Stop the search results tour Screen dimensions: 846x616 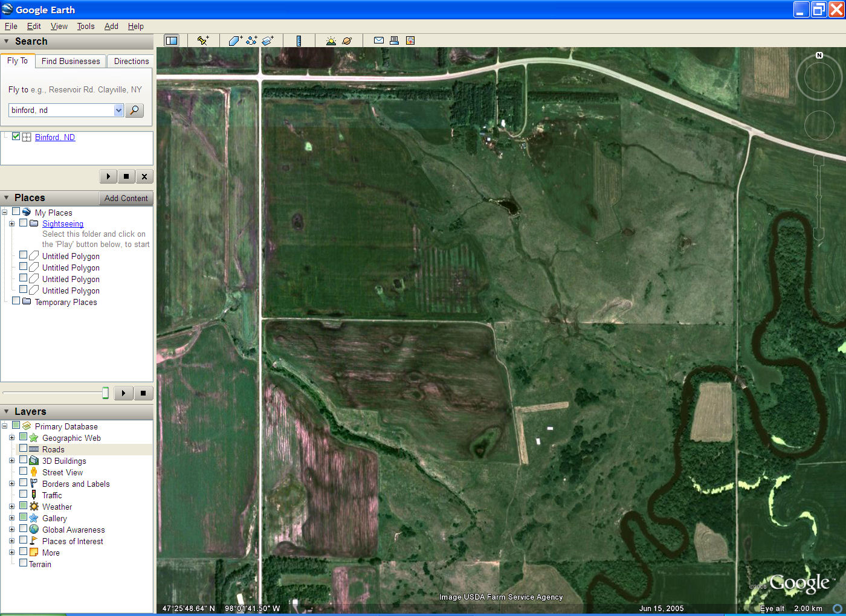[x=126, y=176]
